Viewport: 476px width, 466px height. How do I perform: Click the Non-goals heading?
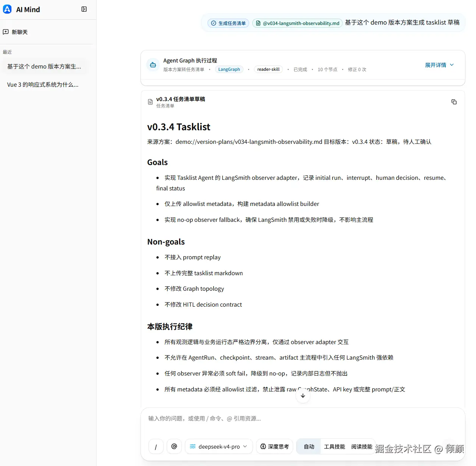pos(166,242)
